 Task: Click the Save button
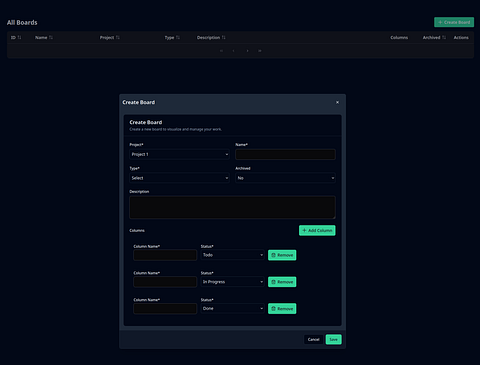coord(333,339)
